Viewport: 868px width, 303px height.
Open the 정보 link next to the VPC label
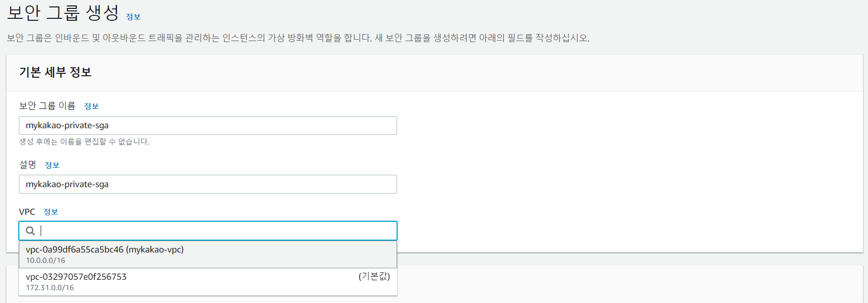[x=51, y=212]
